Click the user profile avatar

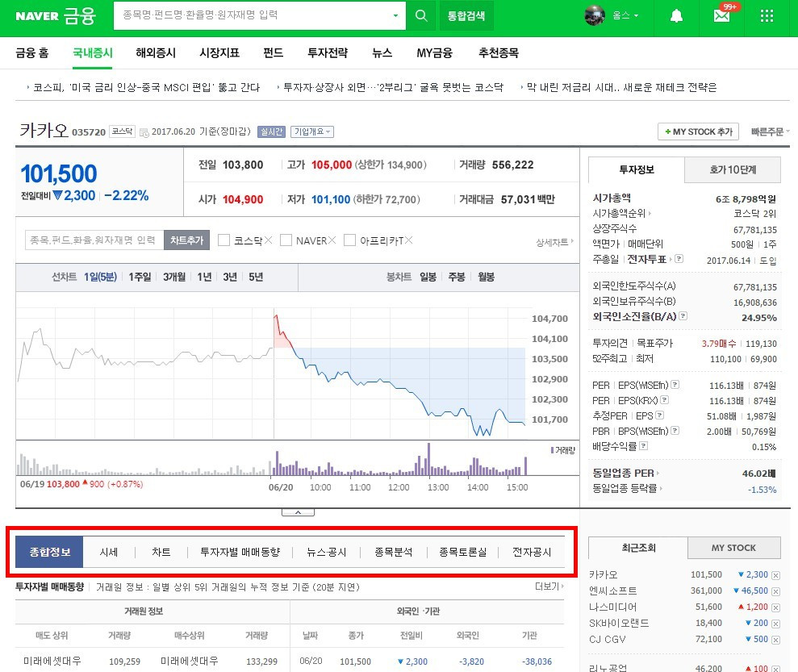click(595, 16)
